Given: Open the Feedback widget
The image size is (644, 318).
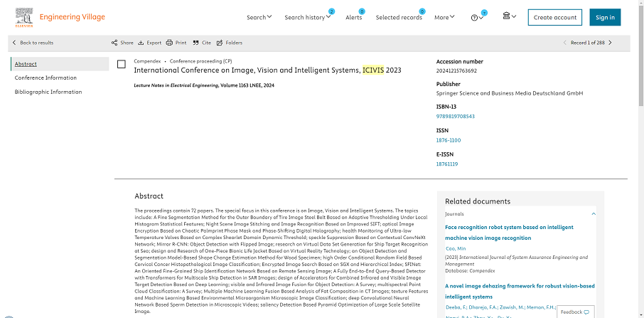Looking at the screenshot, I should 574,312.
